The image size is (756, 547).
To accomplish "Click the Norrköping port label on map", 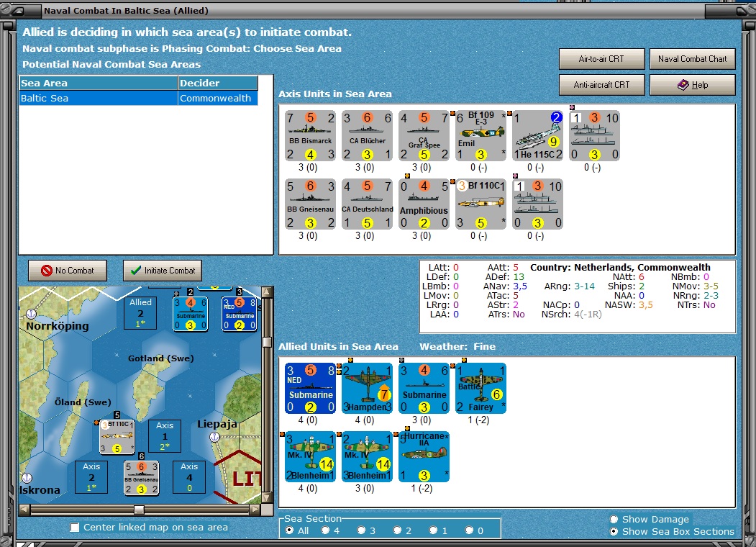I will (58, 325).
